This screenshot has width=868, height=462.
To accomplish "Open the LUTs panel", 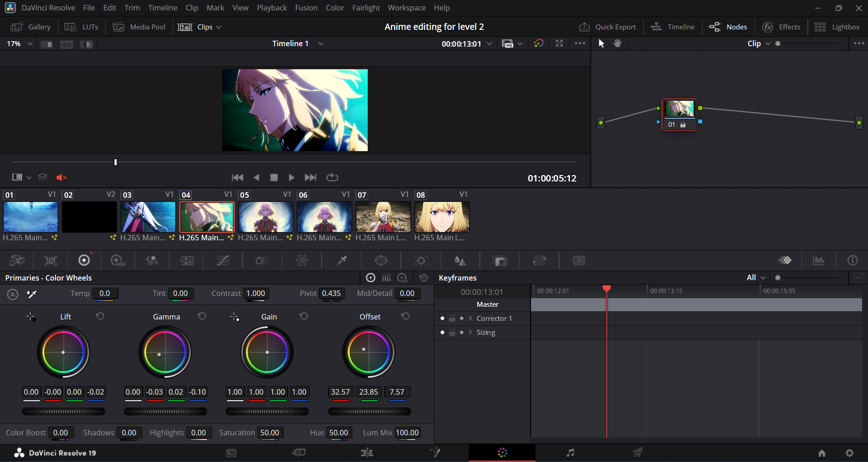I will (81, 27).
